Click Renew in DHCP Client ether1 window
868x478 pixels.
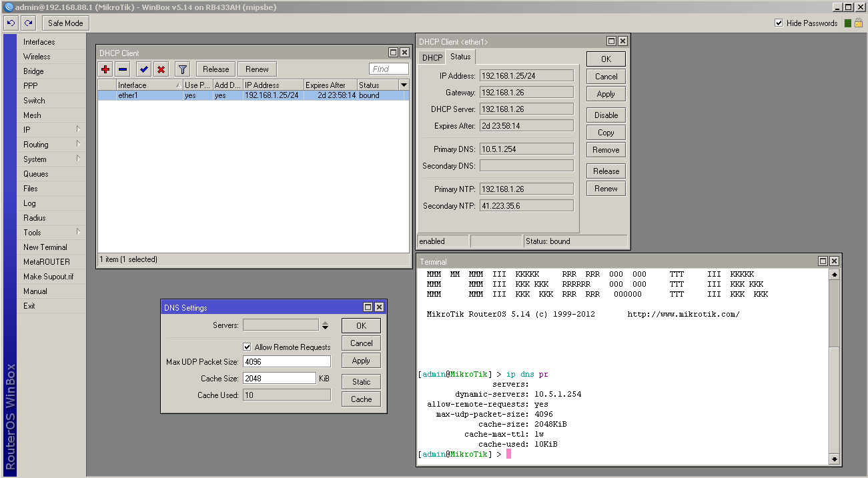[x=606, y=189]
